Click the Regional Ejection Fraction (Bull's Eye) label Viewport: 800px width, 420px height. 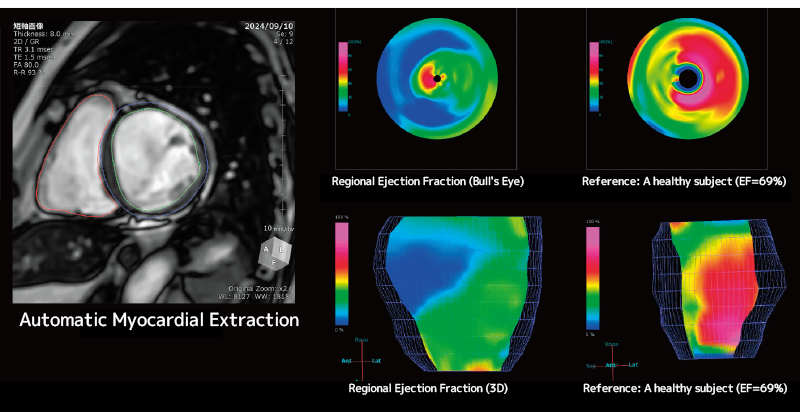point(428,182)
